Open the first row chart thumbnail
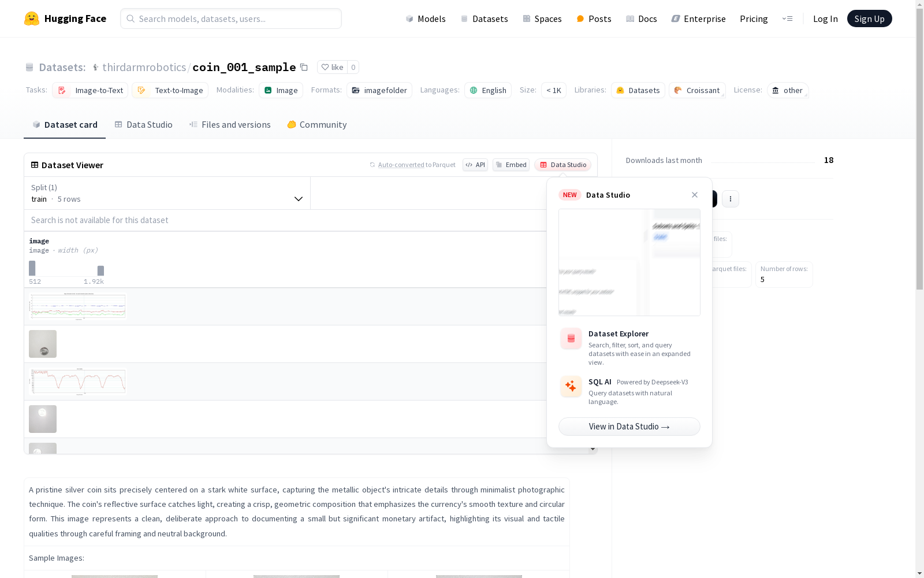The height and width of the screenshot is (578, 924). (77, 306)
